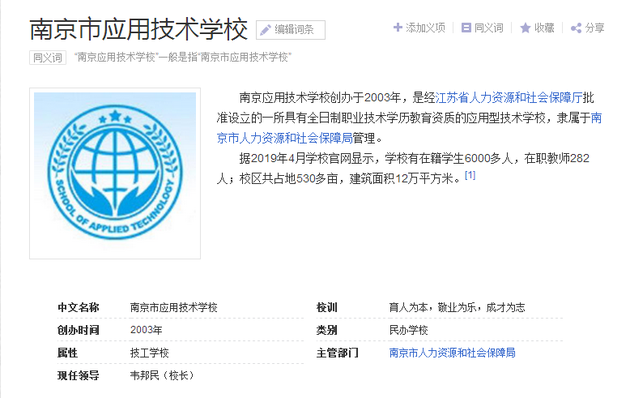Click the 现任领导 field label

[78, 376]
